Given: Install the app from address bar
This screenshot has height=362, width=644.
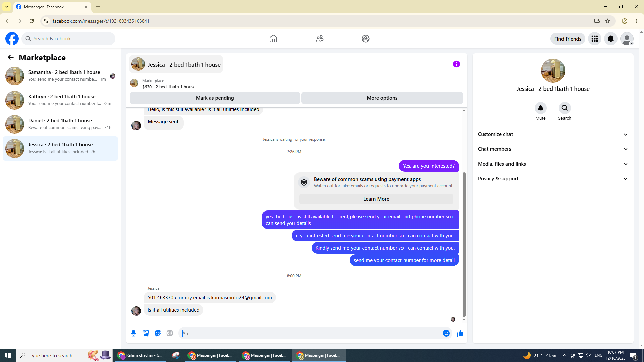Looking at the screenshot, I should point(597,21).
